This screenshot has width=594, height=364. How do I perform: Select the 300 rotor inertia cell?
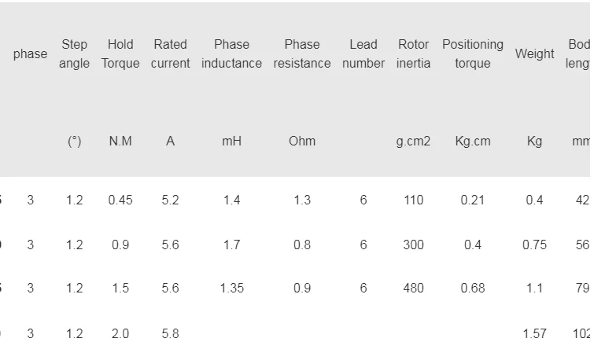[413, 245]
